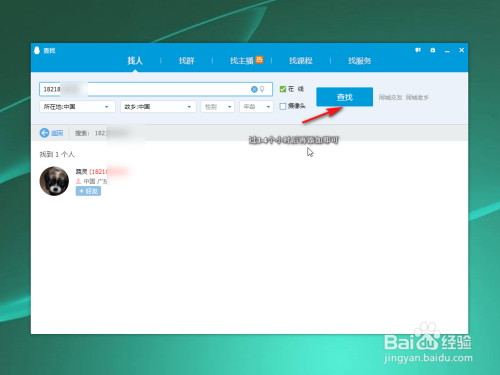
Task: Open the 年龄 (age) dropdown
Action: coord(256,107)
